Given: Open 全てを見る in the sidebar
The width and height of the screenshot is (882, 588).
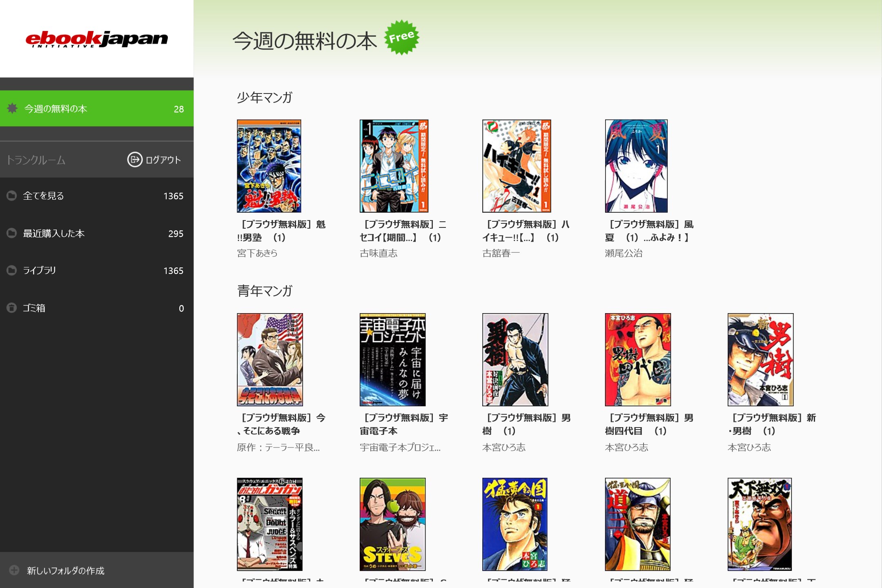Looking at the screenshot, I should coord(97,196).
